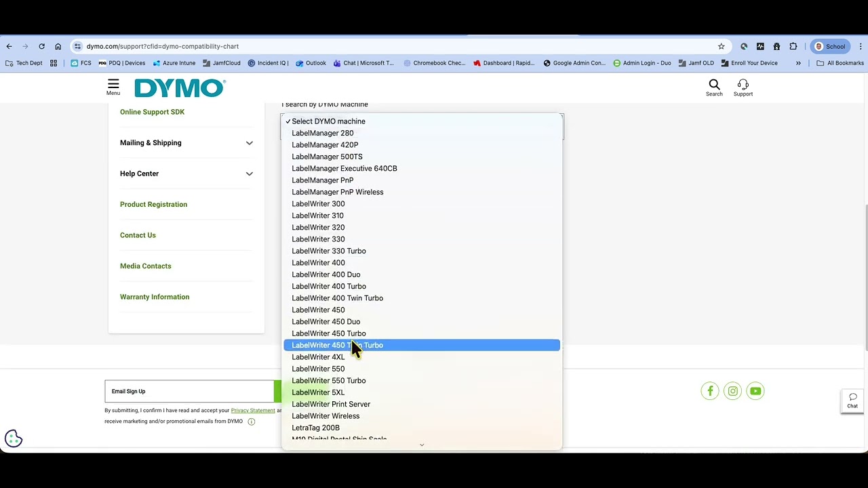Choose LabelWriter Print Server option
The image size is (868, 488).
point(422,404)
